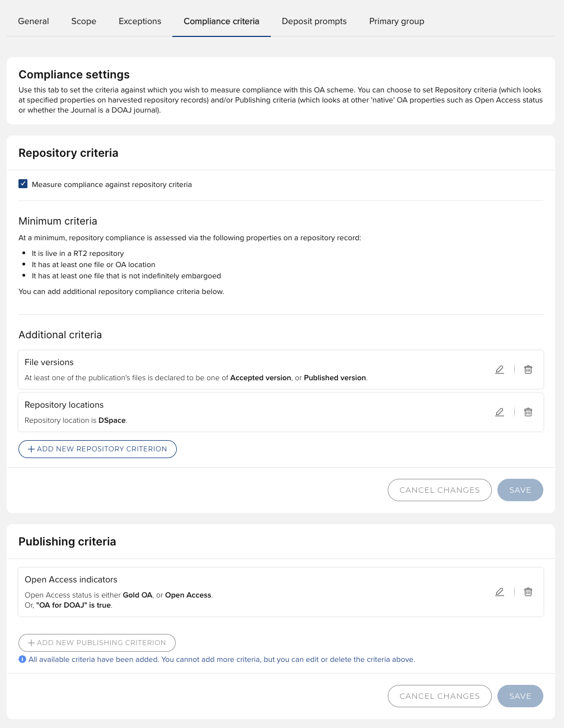Edit the Repository locations criterion
Image resolution: width=564 pixels, height=728 pixels.
coord(500,412)
